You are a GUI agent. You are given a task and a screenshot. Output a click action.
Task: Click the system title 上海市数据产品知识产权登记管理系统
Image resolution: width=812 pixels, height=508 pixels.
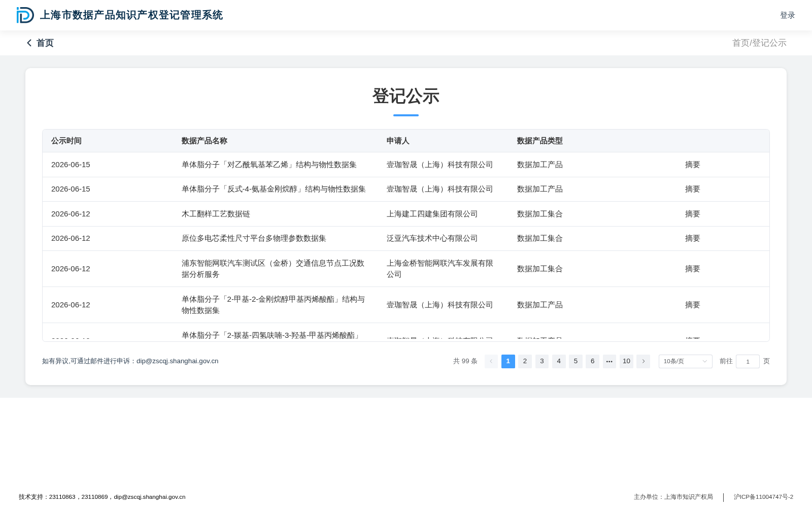pos(131,15)
